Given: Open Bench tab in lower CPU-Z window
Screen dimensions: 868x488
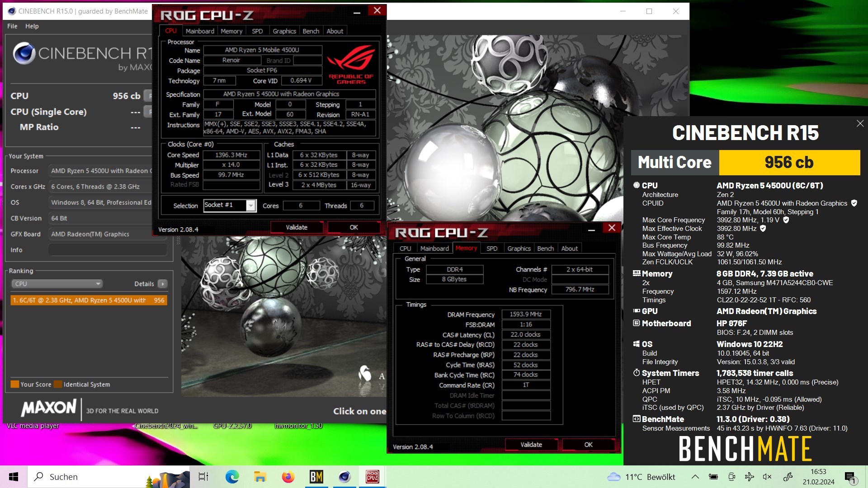Looking at the screenshot, I should 546,249.
